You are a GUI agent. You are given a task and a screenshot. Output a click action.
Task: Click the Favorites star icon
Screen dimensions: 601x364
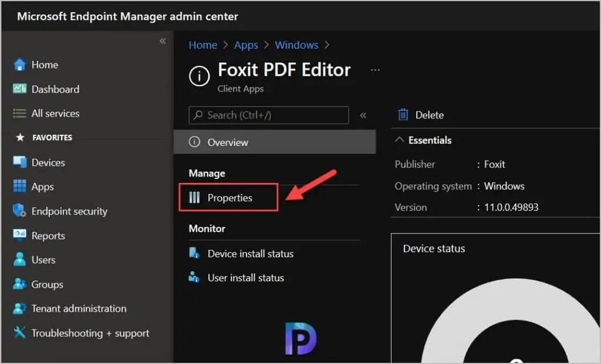pos(20,137)
